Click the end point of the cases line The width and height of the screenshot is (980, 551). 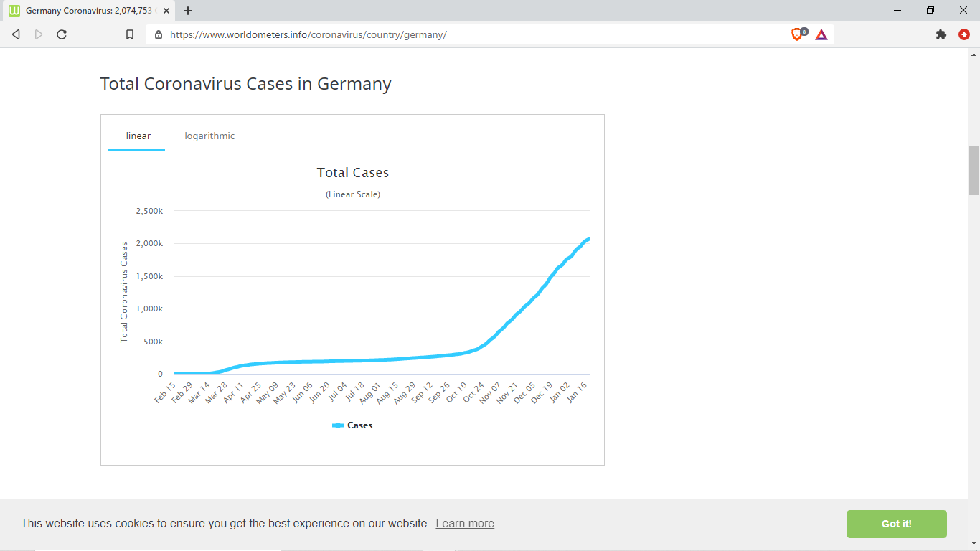588,238
